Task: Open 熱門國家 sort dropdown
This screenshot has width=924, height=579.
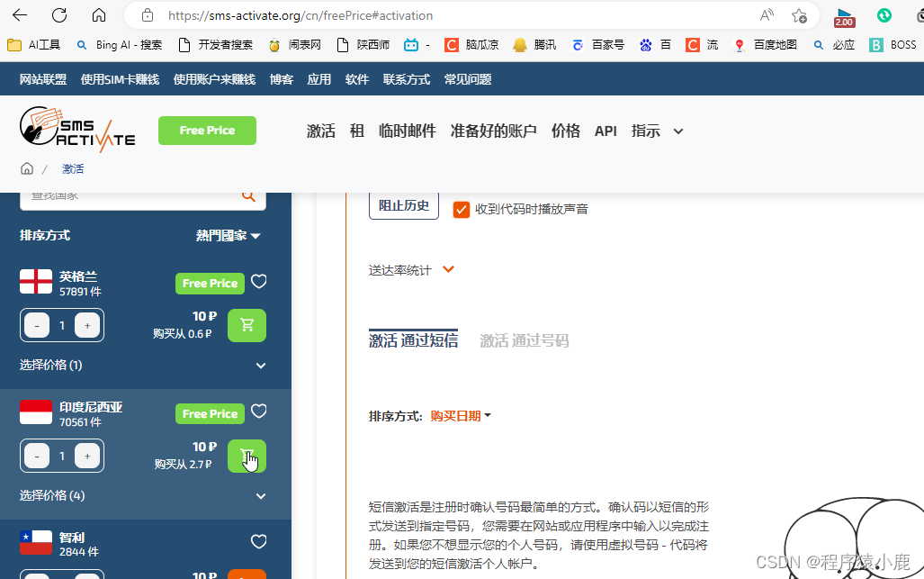Action: pyautogui.click(x=228, y=236)
